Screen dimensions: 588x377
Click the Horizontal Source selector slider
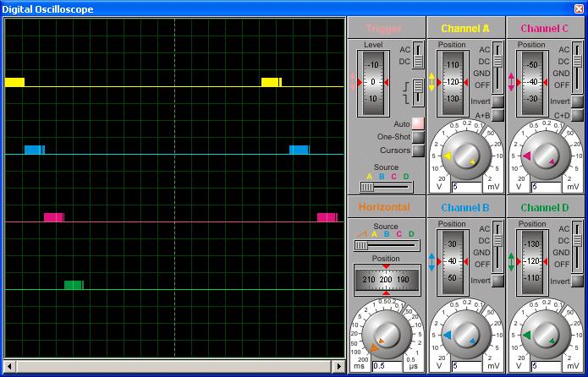tap(387, 245)
